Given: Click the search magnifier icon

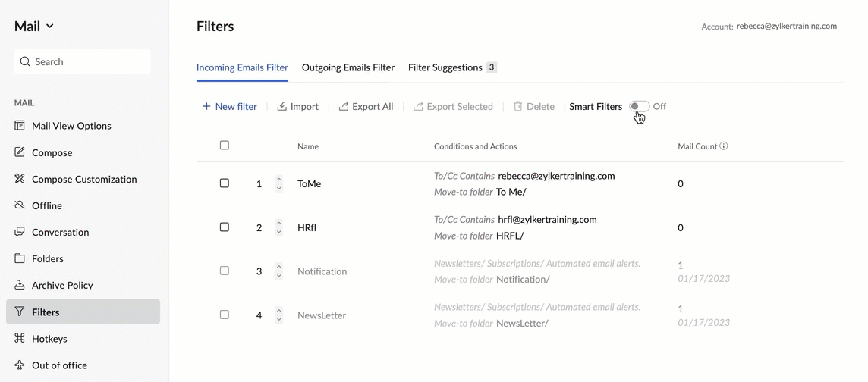Looking at the screenshot, I should click(x=24, y=61).
